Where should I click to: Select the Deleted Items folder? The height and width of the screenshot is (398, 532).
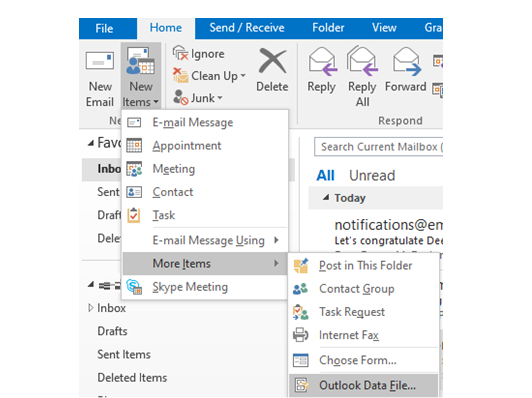click(132, 378)
